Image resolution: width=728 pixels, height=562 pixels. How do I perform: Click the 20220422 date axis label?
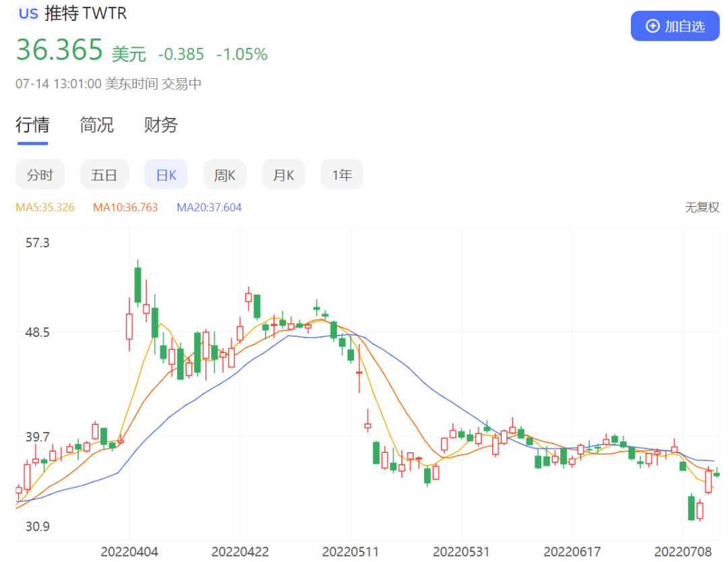tap(240, 552)
